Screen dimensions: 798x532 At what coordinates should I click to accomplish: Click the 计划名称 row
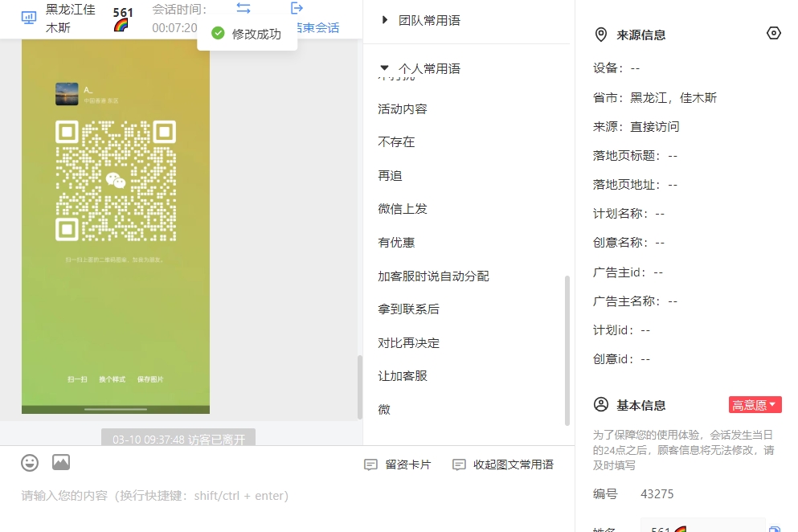tap(629, 214)
